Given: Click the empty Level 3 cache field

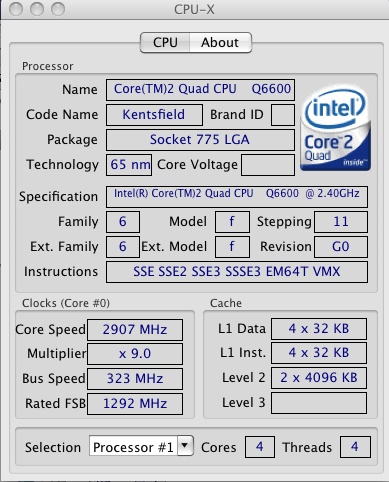Looking at the screenshot, I should tap(319, 403).
